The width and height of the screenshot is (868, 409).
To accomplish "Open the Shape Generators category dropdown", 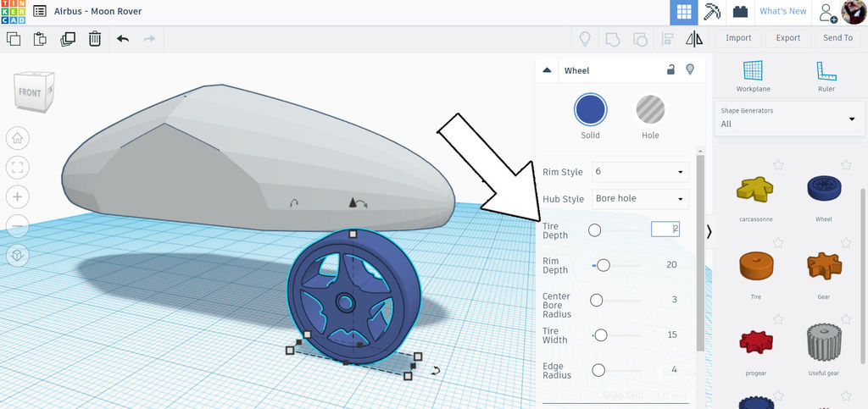I will tap(789, 118).
